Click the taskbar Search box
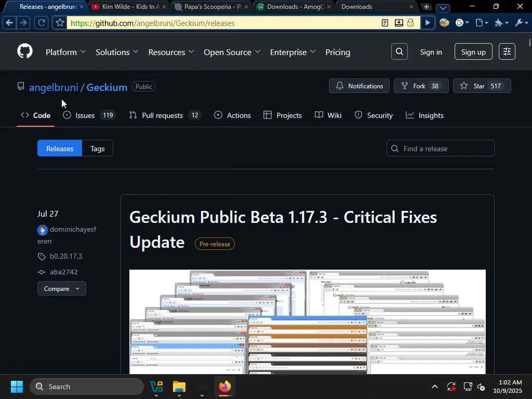Image resolution: width=532 pixels, height=399 pixels. 87,387
